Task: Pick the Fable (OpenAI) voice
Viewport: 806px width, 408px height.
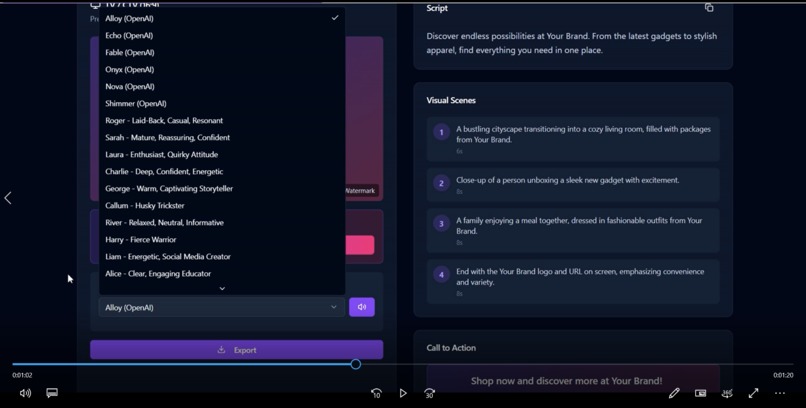Action: click(x=222, y=52)
